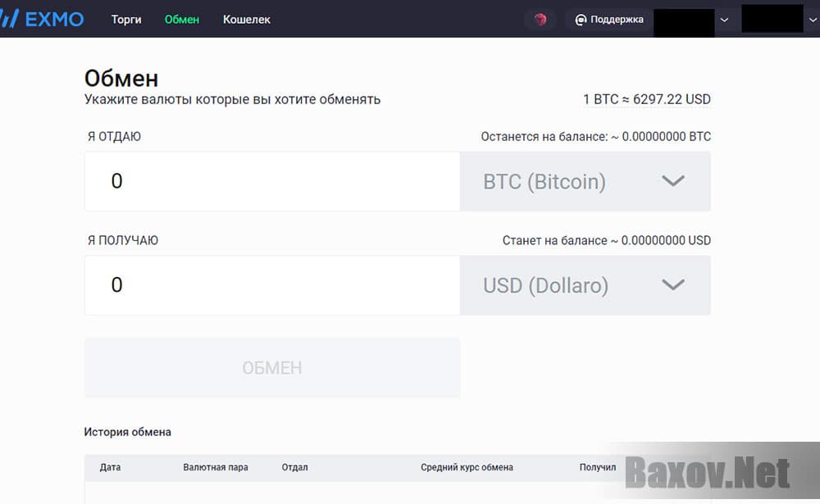Image resolution: width=820 pixels, height=504 pixels.
Task: Click the support headset icon next to Поддержка
Action: click(581, 19)
